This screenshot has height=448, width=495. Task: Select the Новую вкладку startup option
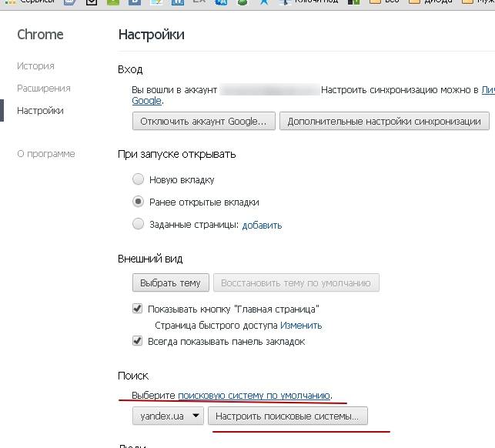pos(138,179)
